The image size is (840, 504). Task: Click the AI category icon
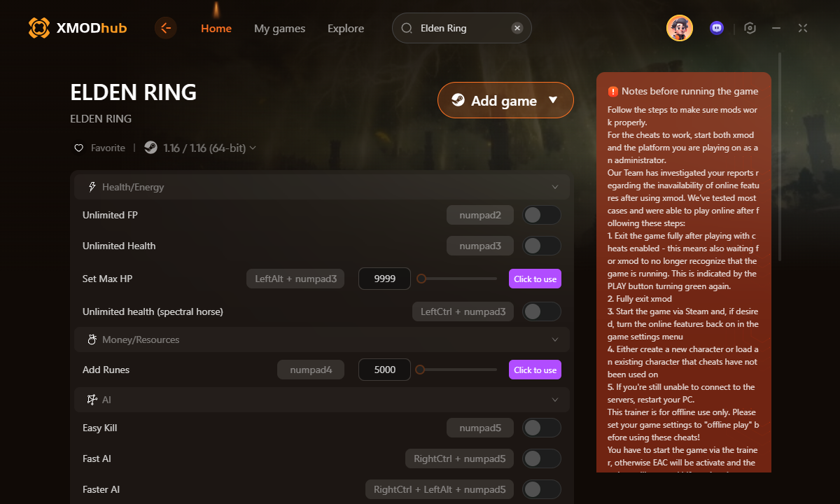92,400
